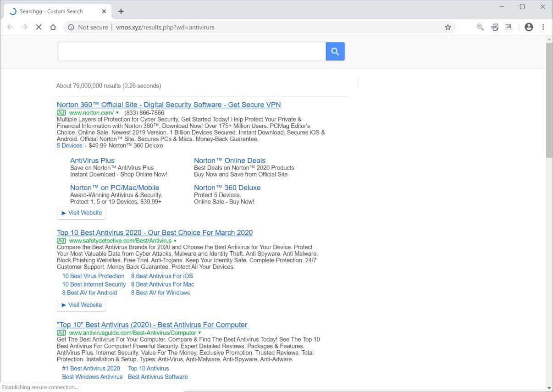Click inside the search input field

click(192, 51)
